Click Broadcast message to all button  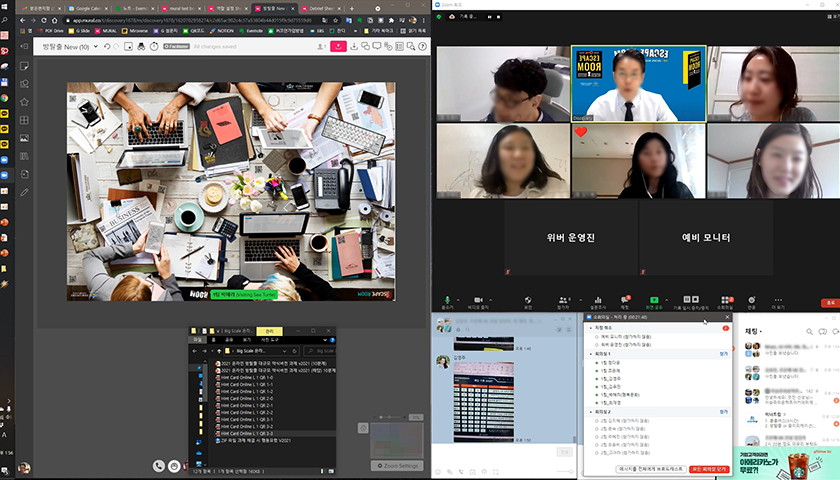pos(651,469)
